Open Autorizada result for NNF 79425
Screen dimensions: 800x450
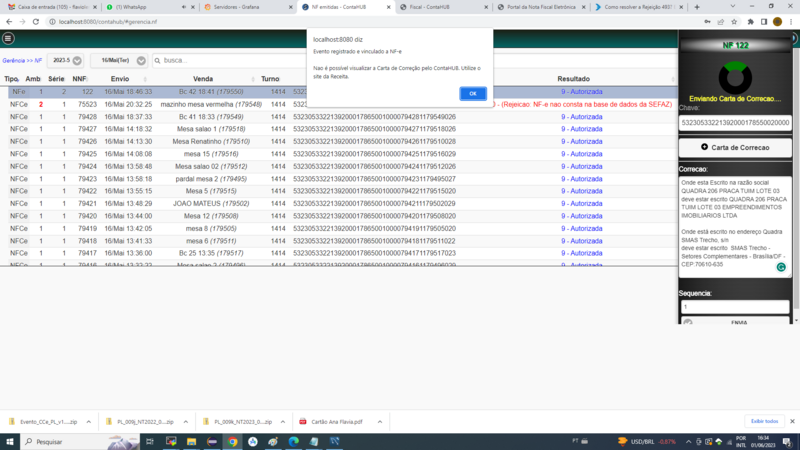[x=582, y=154]
